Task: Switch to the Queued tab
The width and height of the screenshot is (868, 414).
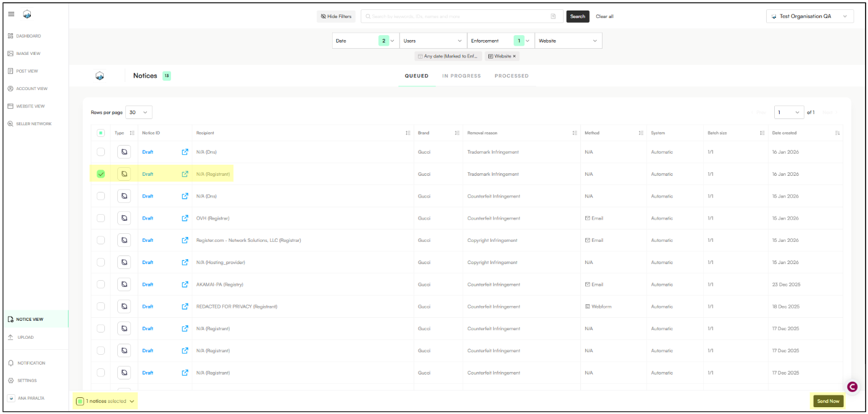Action: [417, 76]
